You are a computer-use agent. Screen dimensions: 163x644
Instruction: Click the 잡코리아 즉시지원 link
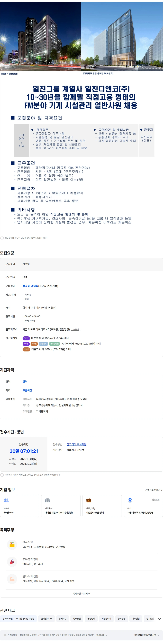[77, 444]
